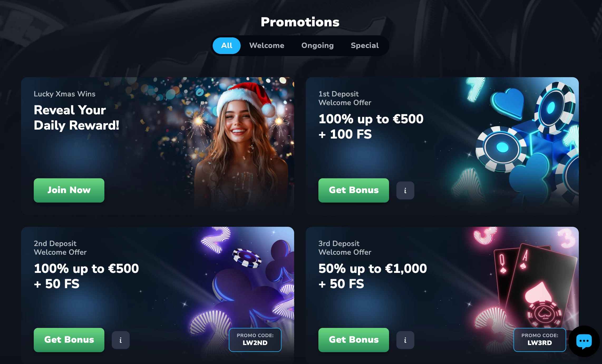Get Bonus for 1st Deposit offer
This screenshot has width=602, height=364.
point(354,190)
